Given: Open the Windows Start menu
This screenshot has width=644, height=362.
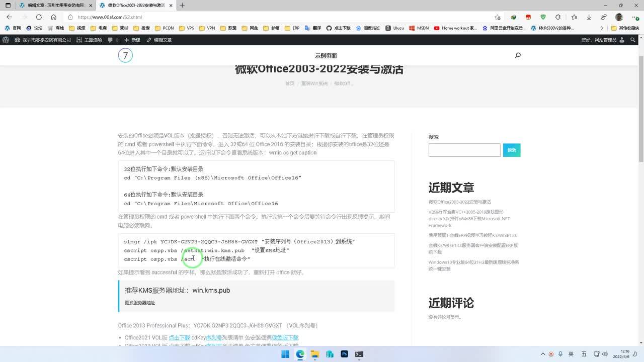Looking at the screenshot, I should pyautogui.click(x=285, y=354).
